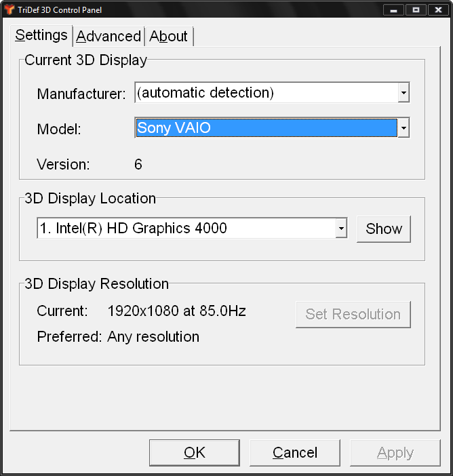This screenshot has height=476, width=453.
Task: Open the Advanced tab
Action: tap(109, 37)
